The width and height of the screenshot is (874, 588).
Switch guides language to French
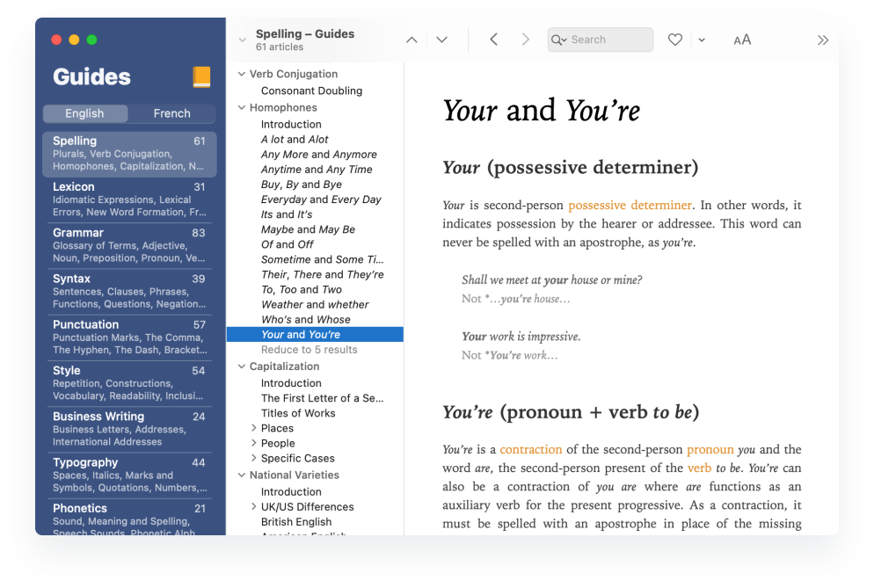pyautogui.click(x=171, y=113)
